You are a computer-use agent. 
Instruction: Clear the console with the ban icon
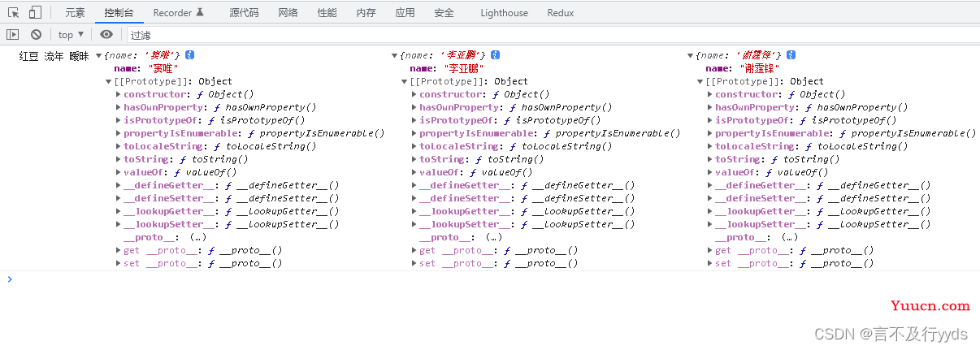point(36,34)
